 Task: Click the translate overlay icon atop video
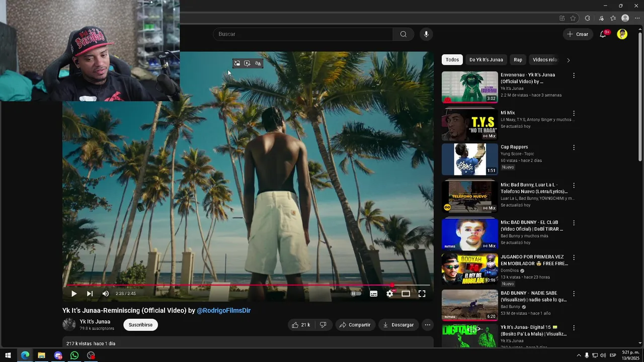258,63
